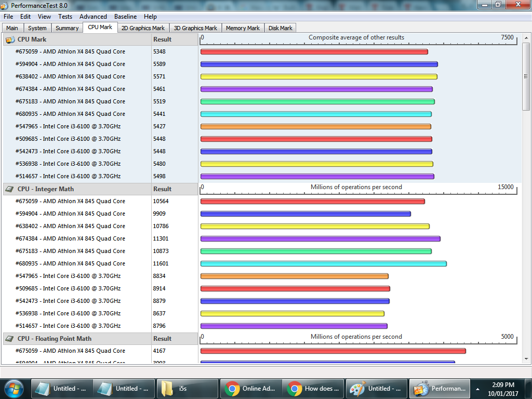Open the Windows Start orb
Screen dimensions: 532x399
tap(13, 389)
